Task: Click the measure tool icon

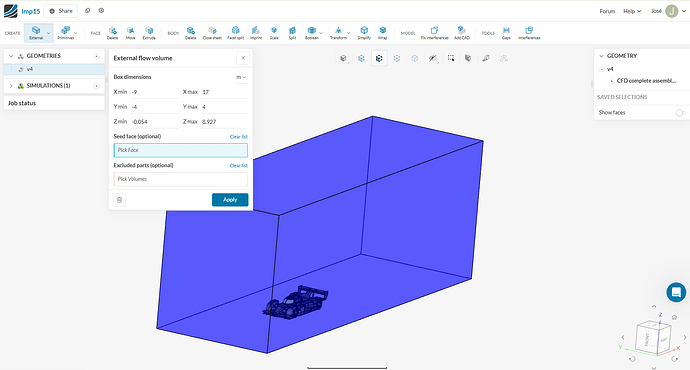Action: pyautogui.click(x=486, y=58)
